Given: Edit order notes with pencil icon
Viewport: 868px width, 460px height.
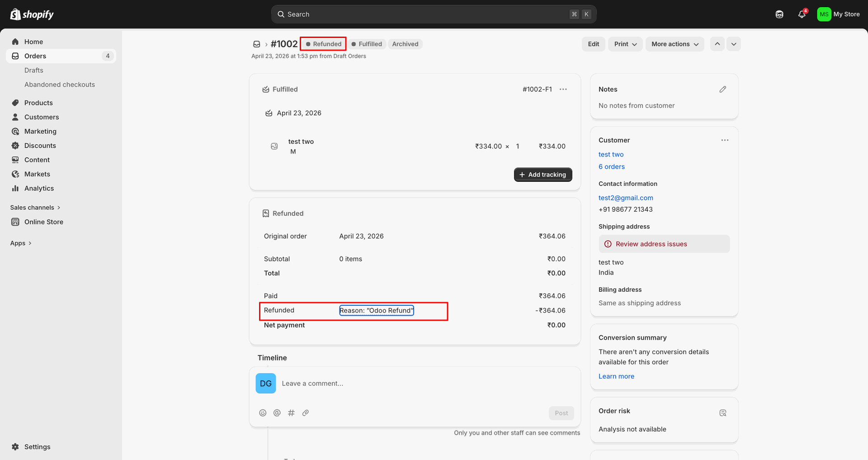Looking at the screenshot, I should tap(723, 89).
